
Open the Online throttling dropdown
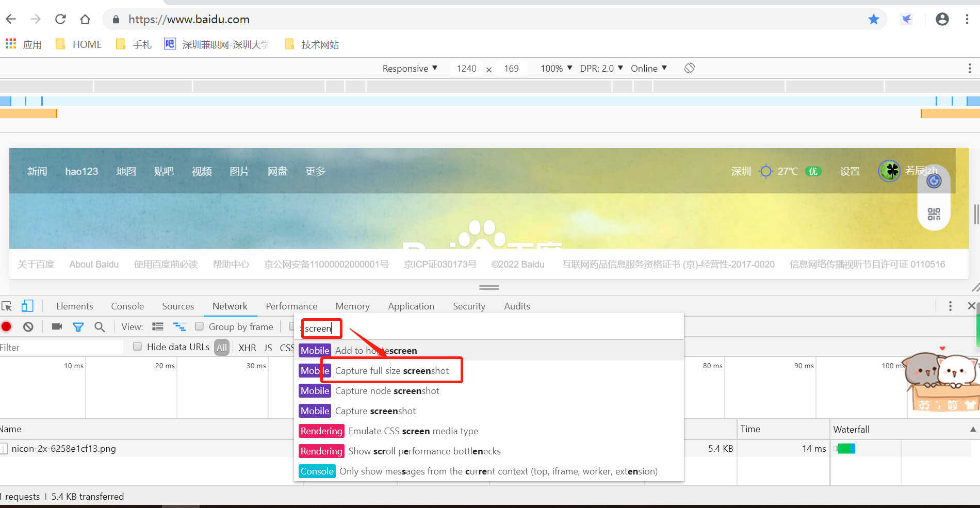point(649,68)
